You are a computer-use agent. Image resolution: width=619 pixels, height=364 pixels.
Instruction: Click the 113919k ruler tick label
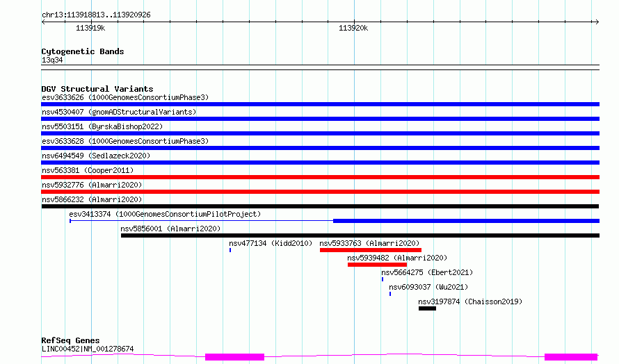click(90, 28)
